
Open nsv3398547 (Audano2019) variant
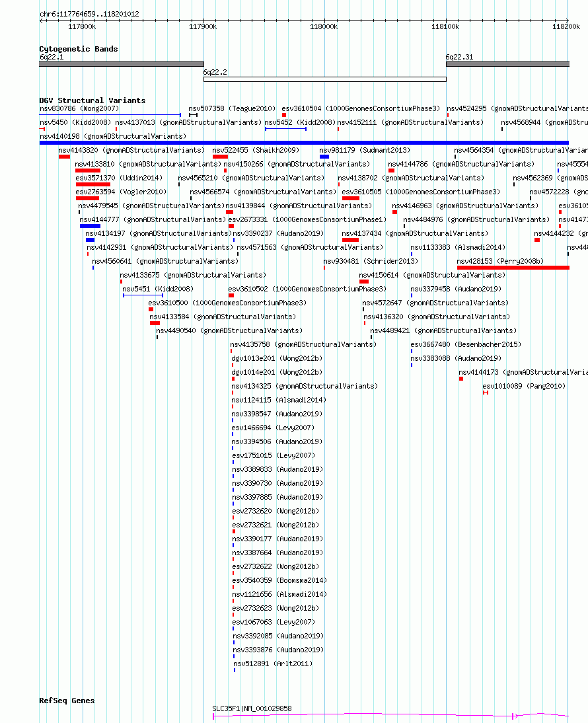277,414
